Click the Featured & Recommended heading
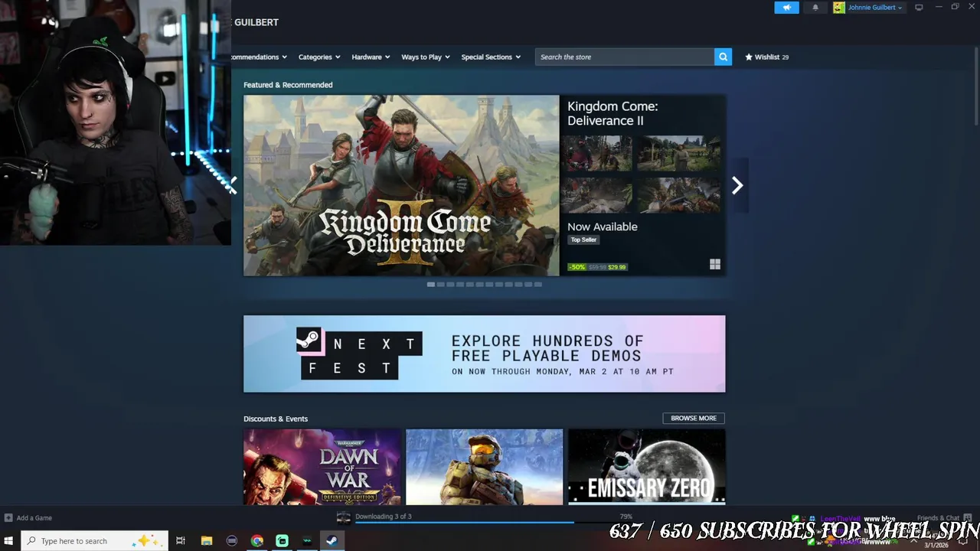The width and height of the screenshot is (980, 551). (x=288, y=85)
